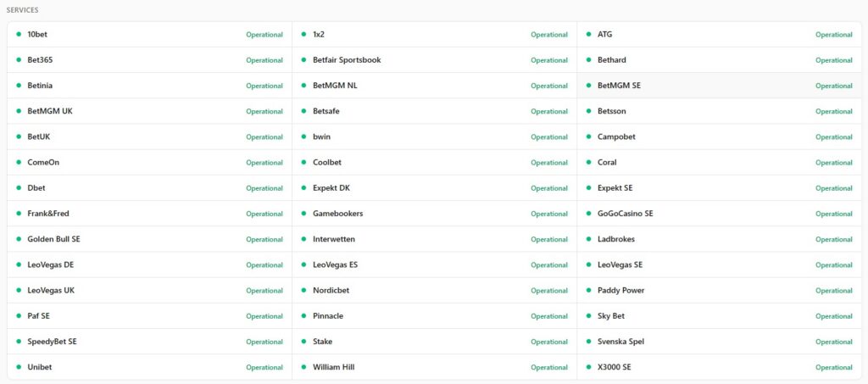Image resolution: width=868 pixels, height=384 pixels.
Task: Select the BetUK service name
Action: (x=39, y=136)
